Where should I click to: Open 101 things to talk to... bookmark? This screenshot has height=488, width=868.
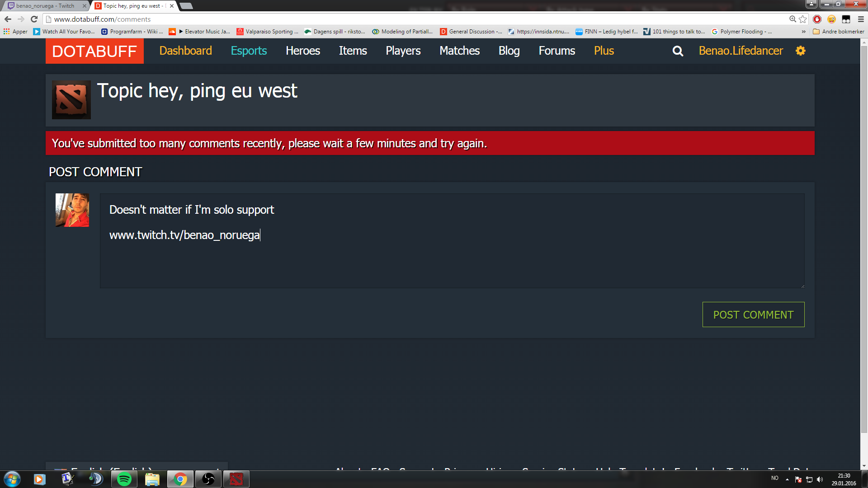point(674,31)
